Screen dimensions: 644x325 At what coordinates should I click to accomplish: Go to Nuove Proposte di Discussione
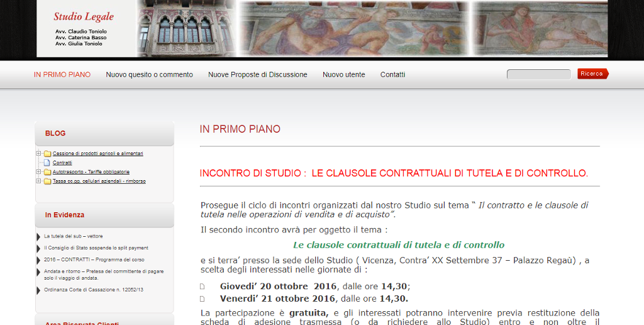point(257,74)
